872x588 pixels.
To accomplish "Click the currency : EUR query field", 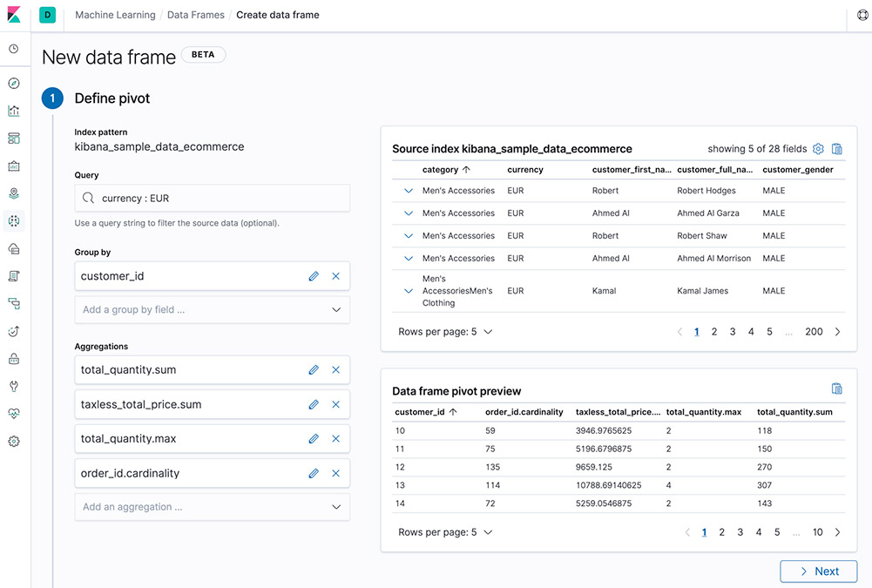I will tap(212, 198).
